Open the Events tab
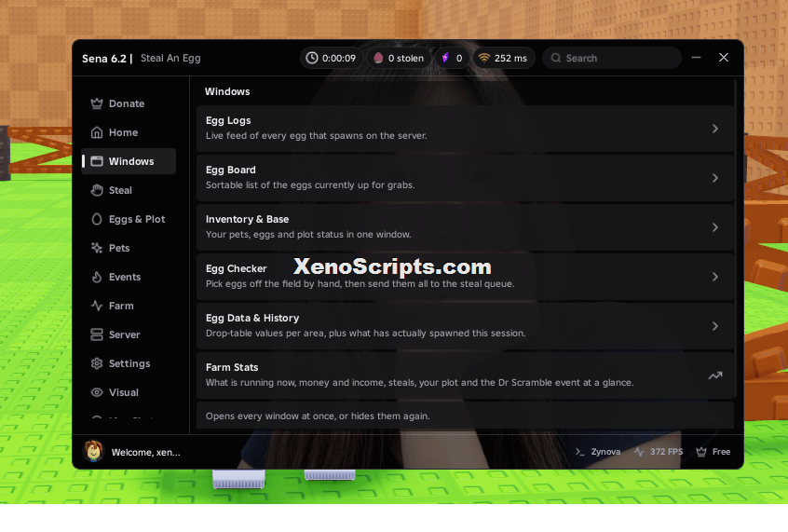Viewport: 788px width, 532px height. tap(129, 277)
